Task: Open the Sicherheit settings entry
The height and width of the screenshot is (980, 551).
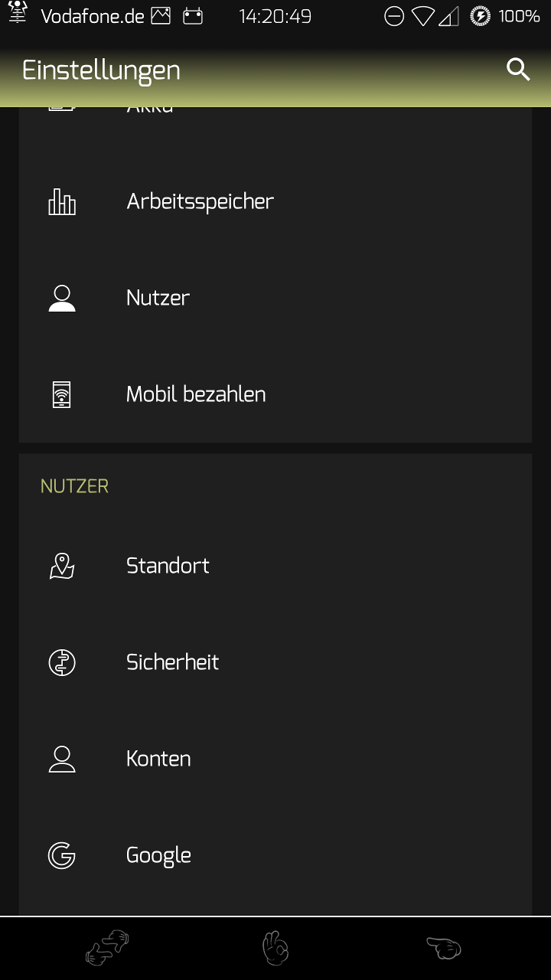Action: 172,662
